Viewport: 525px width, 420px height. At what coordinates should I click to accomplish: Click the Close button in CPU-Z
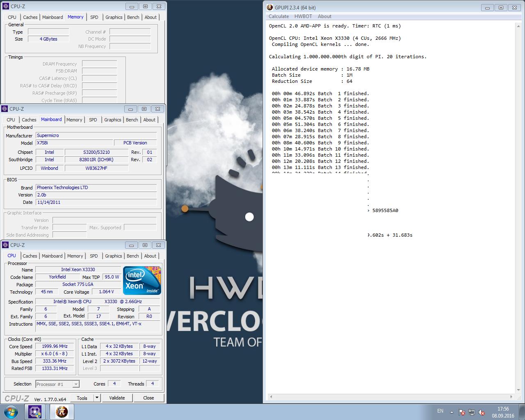148,398
